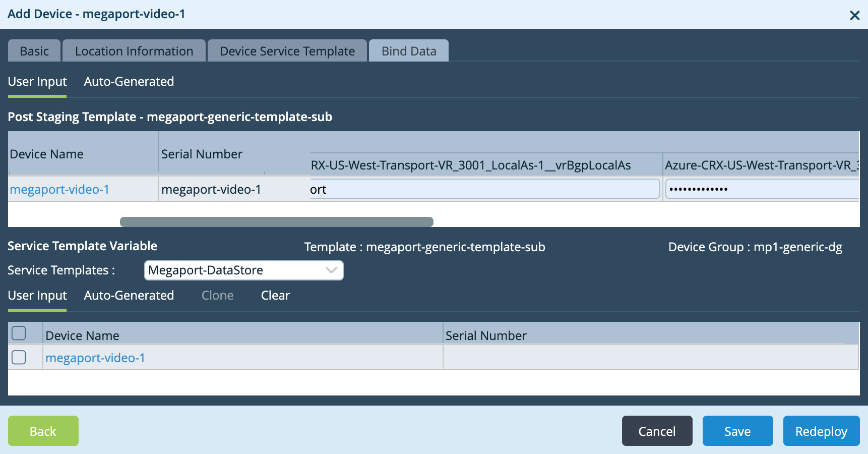
Task: Click megaport-video-1 link in post staging table
Action: [59, 190]
